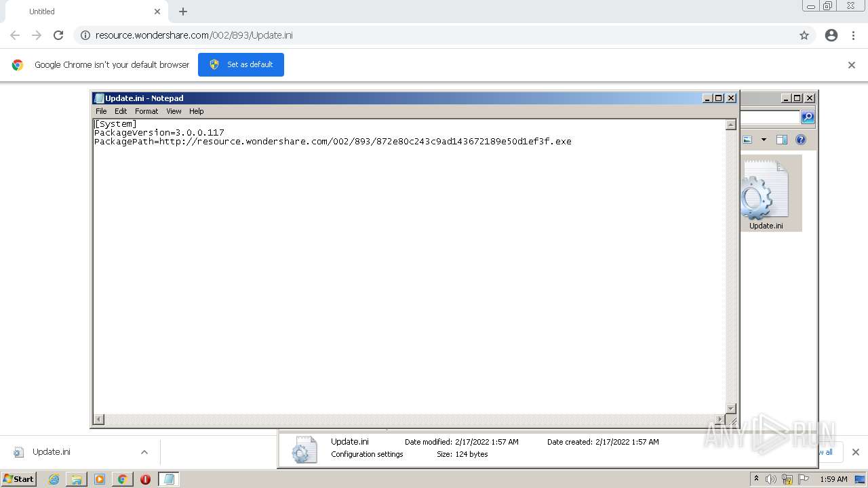Click the Show desktop tray icon
The height and width of the screenshot is (488, 868).
point(860,479)
